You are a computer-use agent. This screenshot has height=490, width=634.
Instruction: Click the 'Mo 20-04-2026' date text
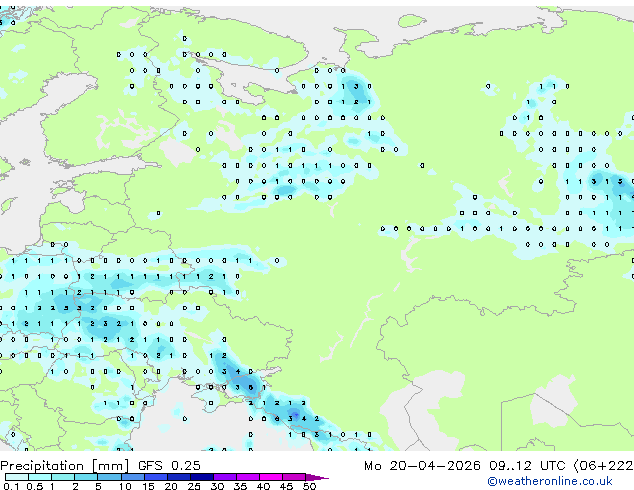422,466
